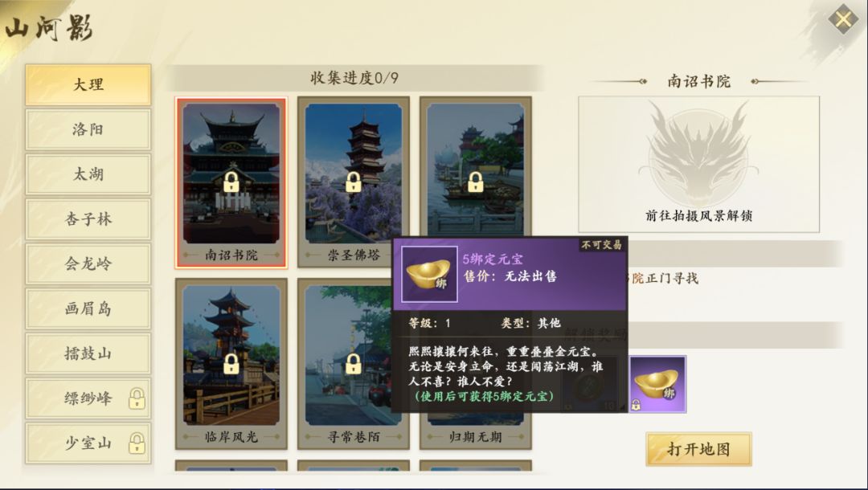Switch to the 洛阳 region tab
The height and width of the screenshot is (490, 868).
click(x=88, y=129)
